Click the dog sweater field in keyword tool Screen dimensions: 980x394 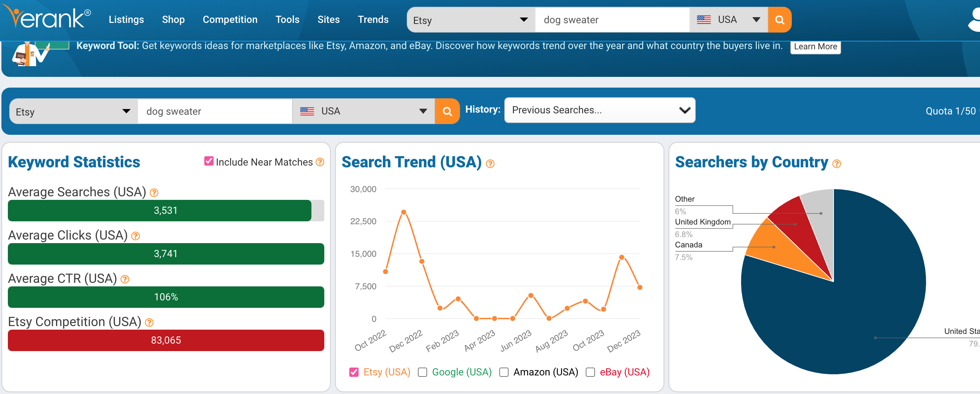point(215,111)
